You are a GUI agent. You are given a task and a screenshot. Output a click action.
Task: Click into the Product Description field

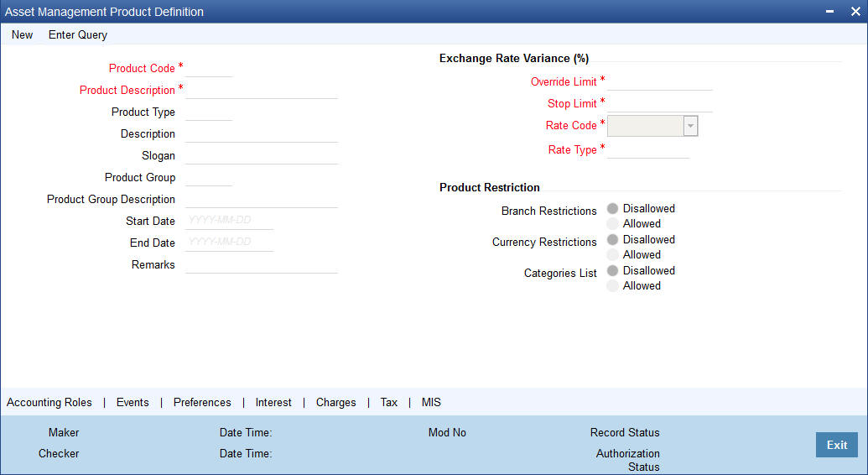(262, 90)
